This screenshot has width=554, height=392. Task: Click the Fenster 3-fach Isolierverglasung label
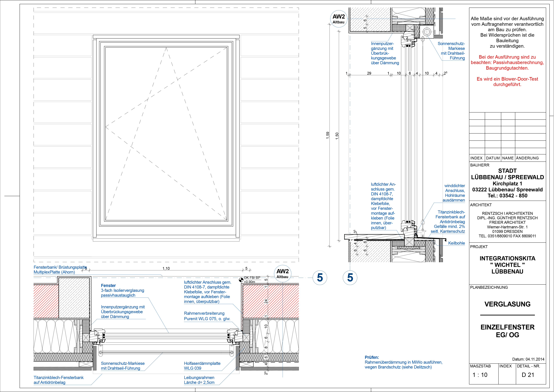122,290
